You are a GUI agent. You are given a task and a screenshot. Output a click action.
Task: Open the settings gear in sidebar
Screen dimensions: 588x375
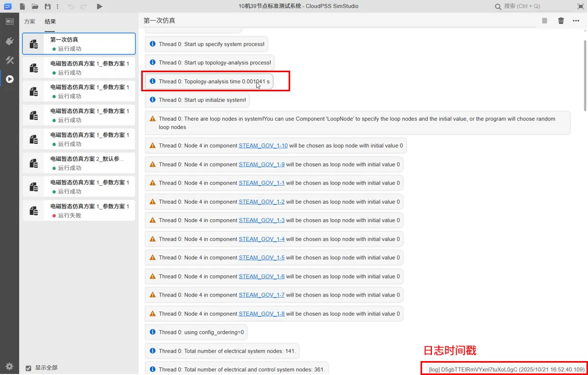click(x=9, y=366)
